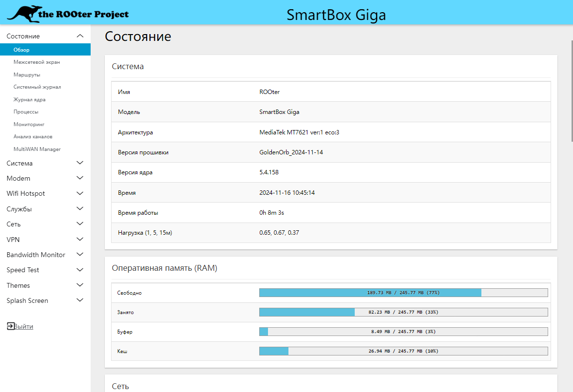573x392 pixels.
Task: Click the load value 0.65, 0.67, 0.37
Action: pyautogui.click(x=279, y=233)
